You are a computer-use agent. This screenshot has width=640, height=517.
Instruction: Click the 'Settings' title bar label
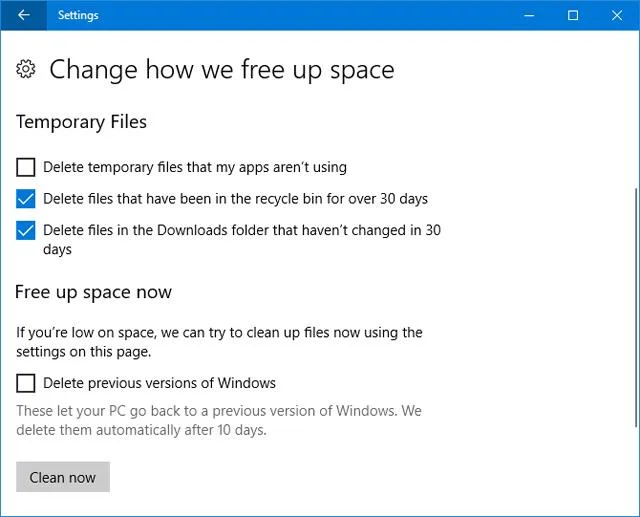(78, 15)
